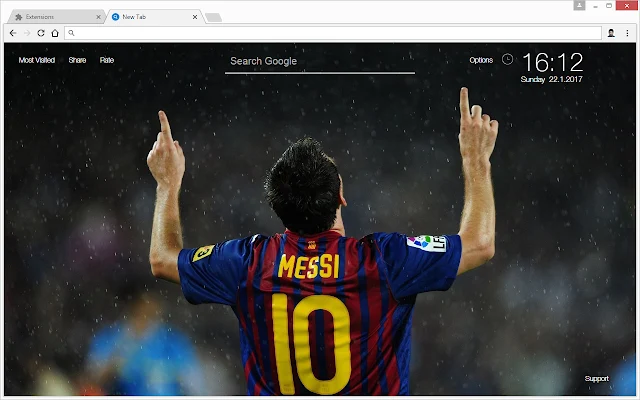
Task: Open the Support link
Action: coord(596,378)
